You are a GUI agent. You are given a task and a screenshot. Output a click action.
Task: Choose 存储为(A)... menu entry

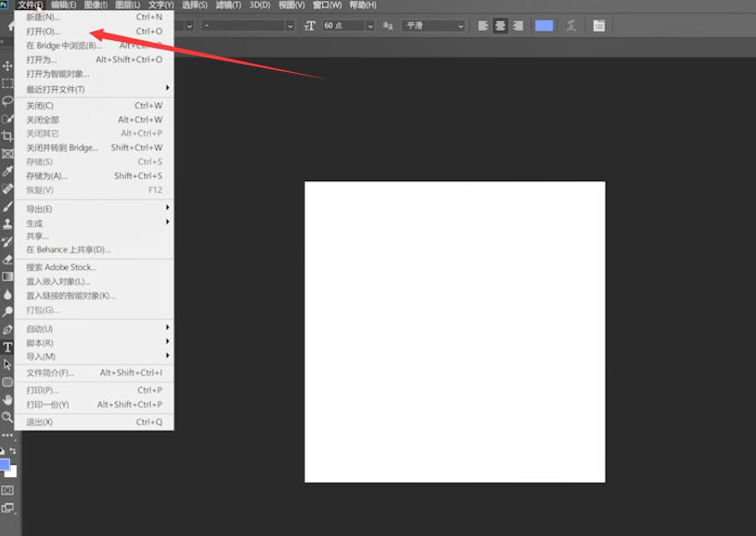[x=94, y=175]
